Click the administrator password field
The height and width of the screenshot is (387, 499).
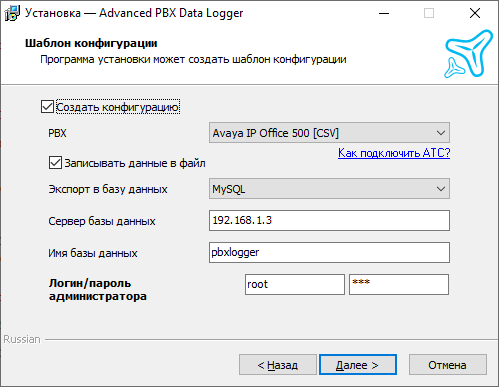(399, 284)
